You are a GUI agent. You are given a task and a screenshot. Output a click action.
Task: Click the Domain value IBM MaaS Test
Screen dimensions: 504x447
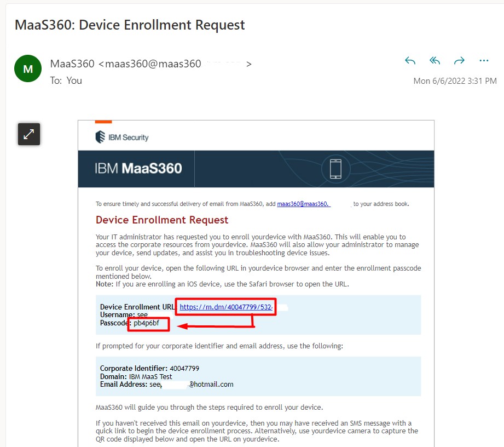tap(150, 376)
